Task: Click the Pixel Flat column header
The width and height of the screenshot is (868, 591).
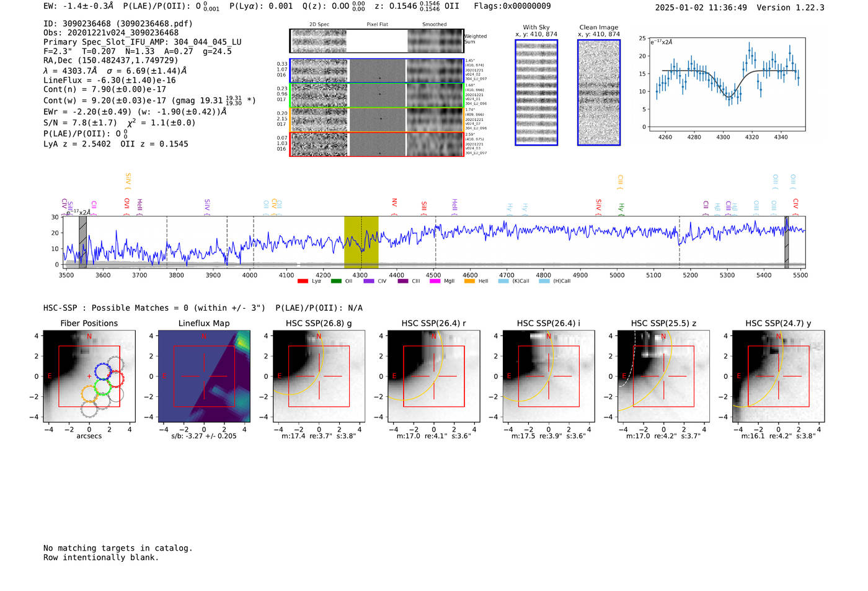Action: pyautogui.click(x=378, y=25)
